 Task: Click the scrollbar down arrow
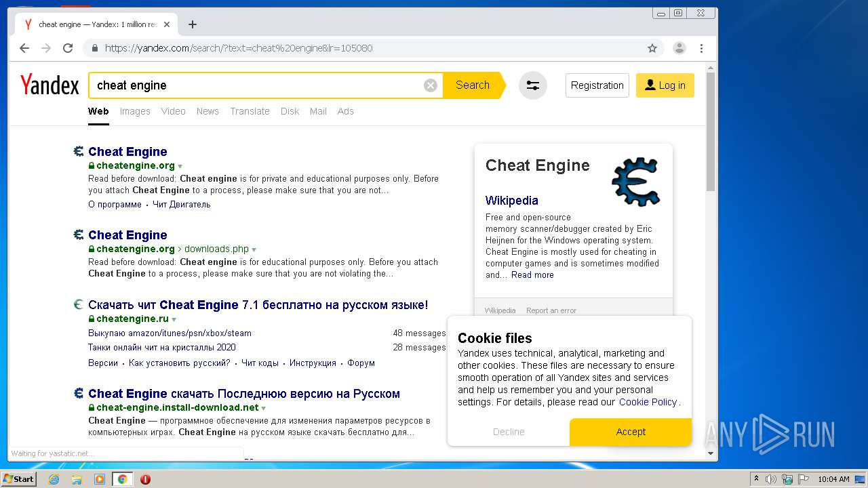point(711,453)
